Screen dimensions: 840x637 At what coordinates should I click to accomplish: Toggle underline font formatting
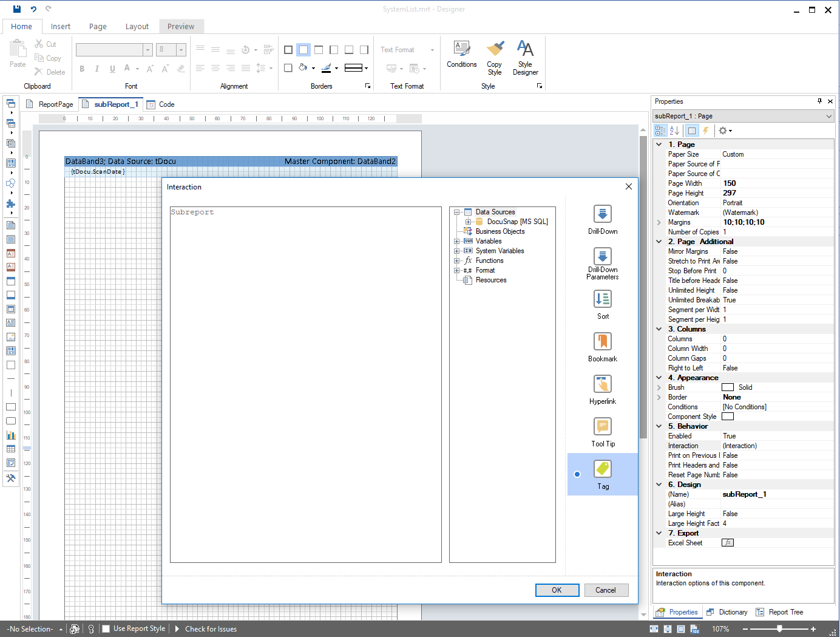point(112,69)
